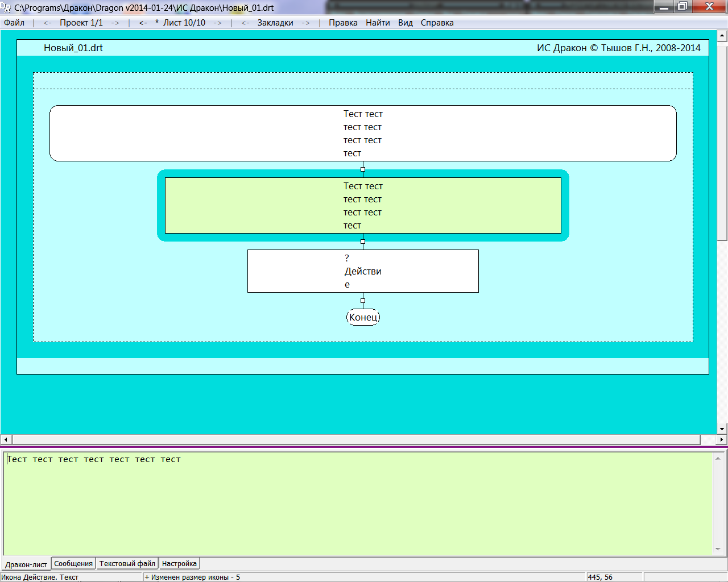728x582 pixels.
Task: Switch to the Сообщения tab
Action: tap(73, 564)
